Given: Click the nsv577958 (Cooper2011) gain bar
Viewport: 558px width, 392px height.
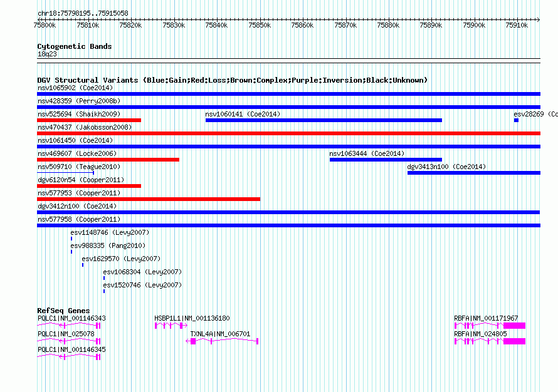Looking at the screenshot, I should click(288, 225).
